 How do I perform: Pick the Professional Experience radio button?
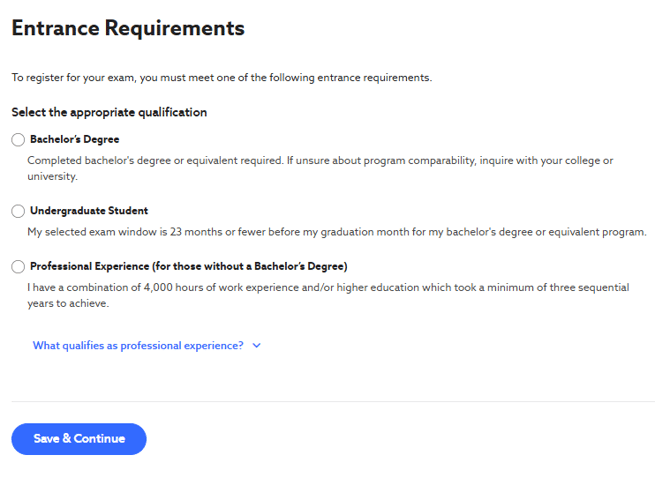[18, 266]
